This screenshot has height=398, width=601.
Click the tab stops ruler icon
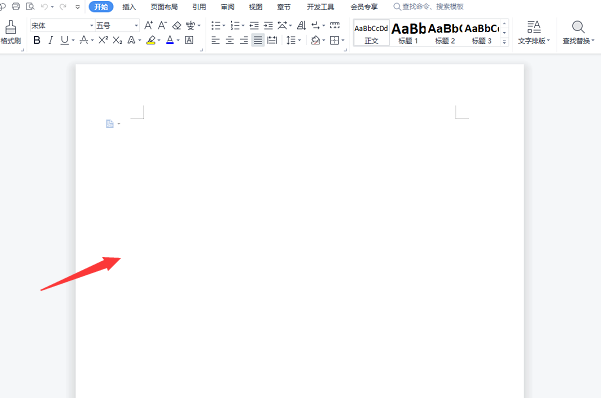335,25
